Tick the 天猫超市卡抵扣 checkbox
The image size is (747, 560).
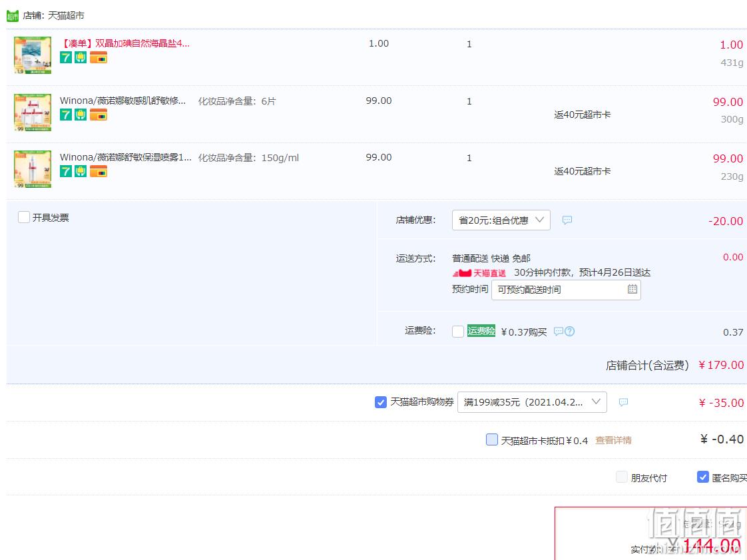tap(491, 439)
